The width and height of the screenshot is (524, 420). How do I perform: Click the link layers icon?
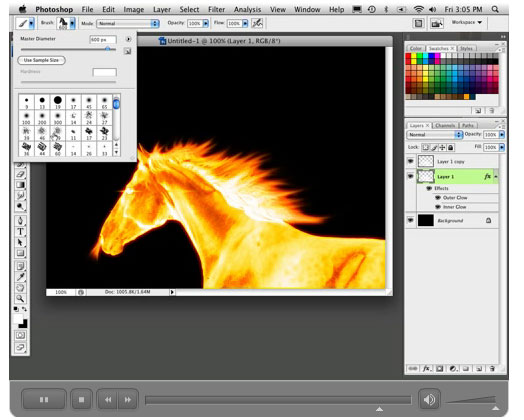click(x=413, y=369)
